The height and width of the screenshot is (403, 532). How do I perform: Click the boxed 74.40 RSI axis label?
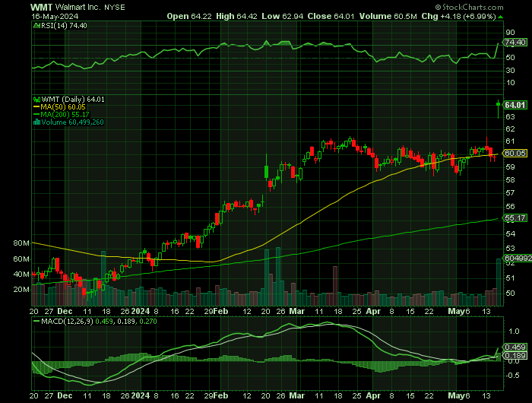515,43
